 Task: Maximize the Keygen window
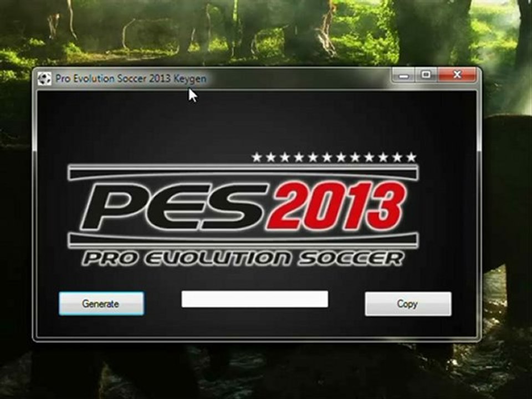(x=426, y=75)
